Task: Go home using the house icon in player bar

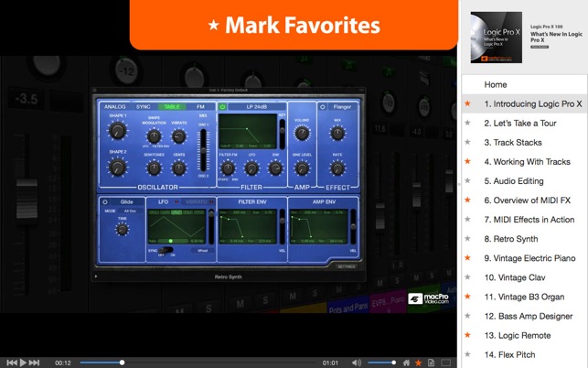Action: [406, 363]
